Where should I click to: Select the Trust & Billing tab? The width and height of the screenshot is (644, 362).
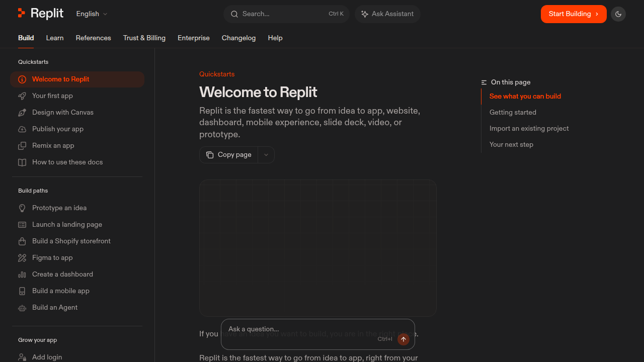click(144, 38)
